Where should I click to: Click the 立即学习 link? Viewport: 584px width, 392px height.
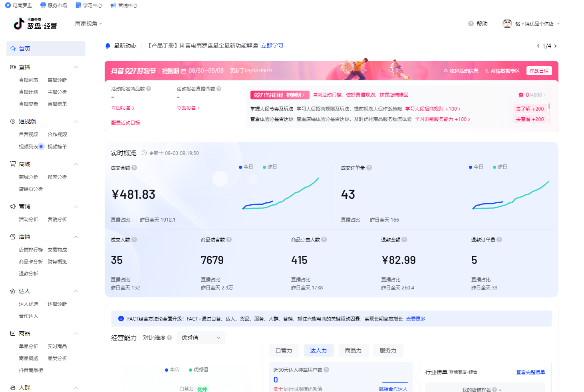tap(272, 46)
